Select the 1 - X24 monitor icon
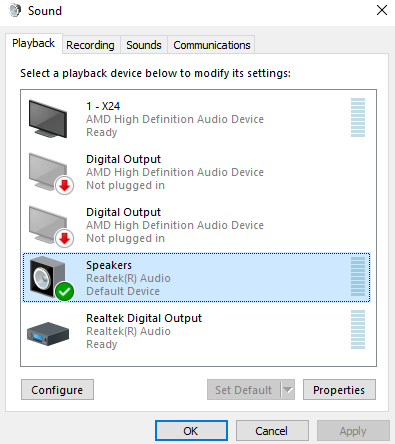 [48, 119]
